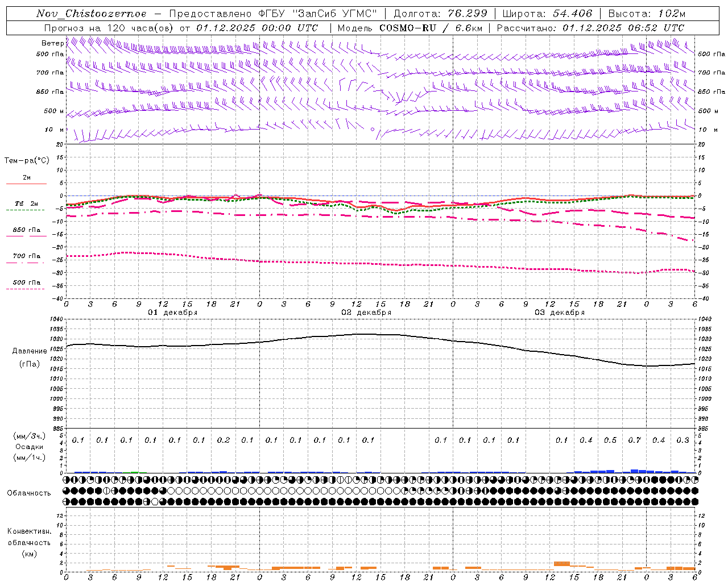
Task: Click "10 м" on the left wind axis
Action: coord(54,130)
